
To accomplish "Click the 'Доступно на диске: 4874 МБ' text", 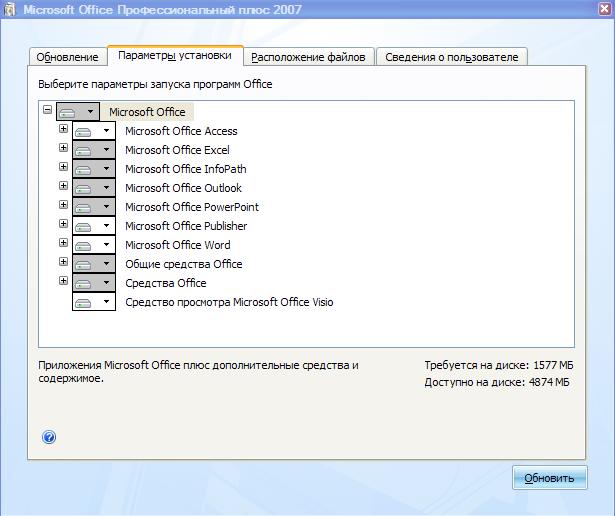I will coord(497,382).
